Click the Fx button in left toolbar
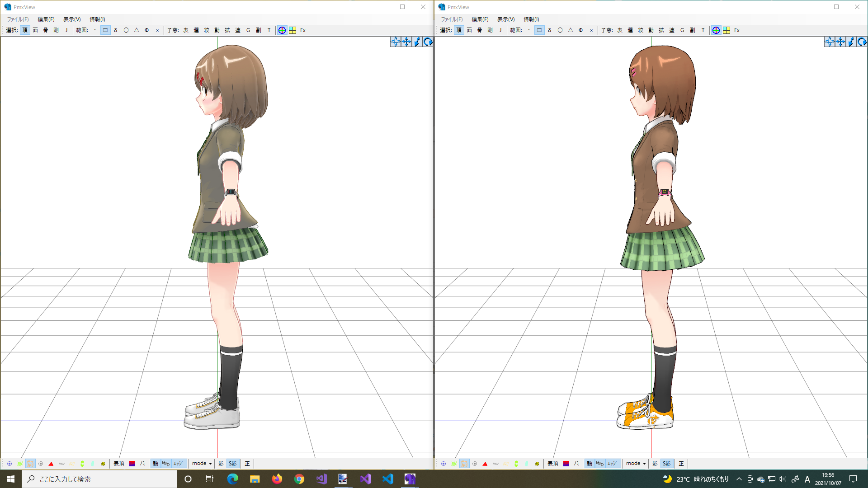Viewport: 868px width, 488px height. 303,30
